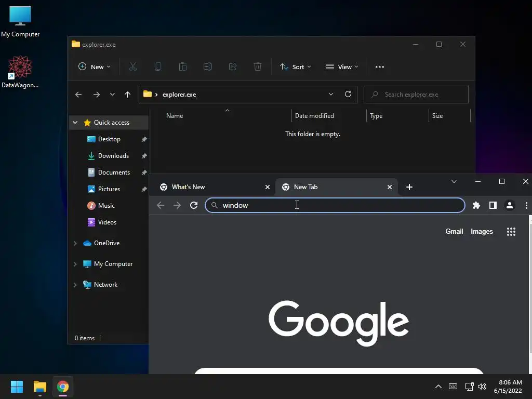Go back in the Explorer window
The width and height of the screenshot is (532, 399).
pos(78,95)
